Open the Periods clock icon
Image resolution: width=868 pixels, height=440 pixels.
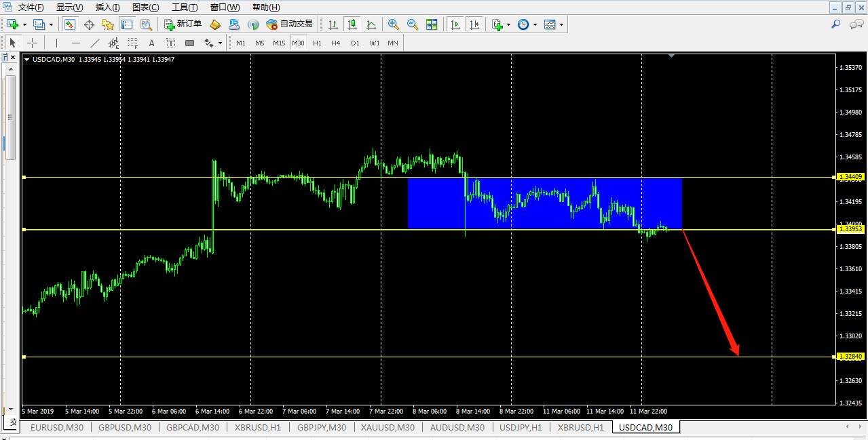pyautogui.click(x=523, y=24)
